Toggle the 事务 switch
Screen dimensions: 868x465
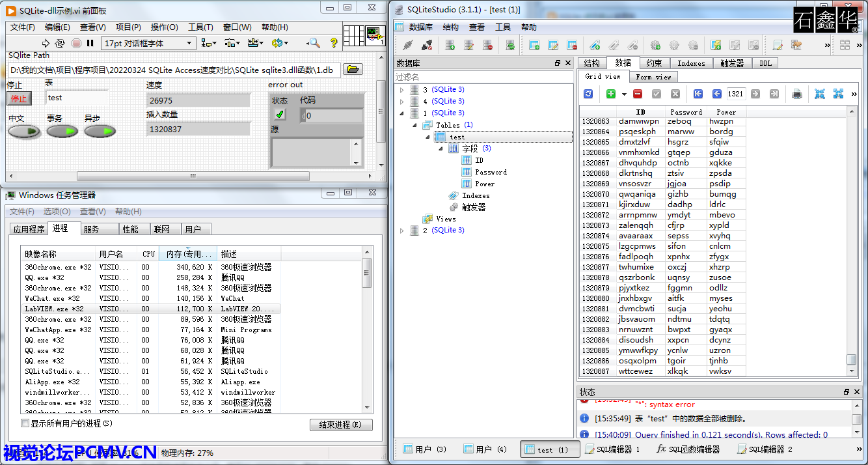(x=62, y=132)
